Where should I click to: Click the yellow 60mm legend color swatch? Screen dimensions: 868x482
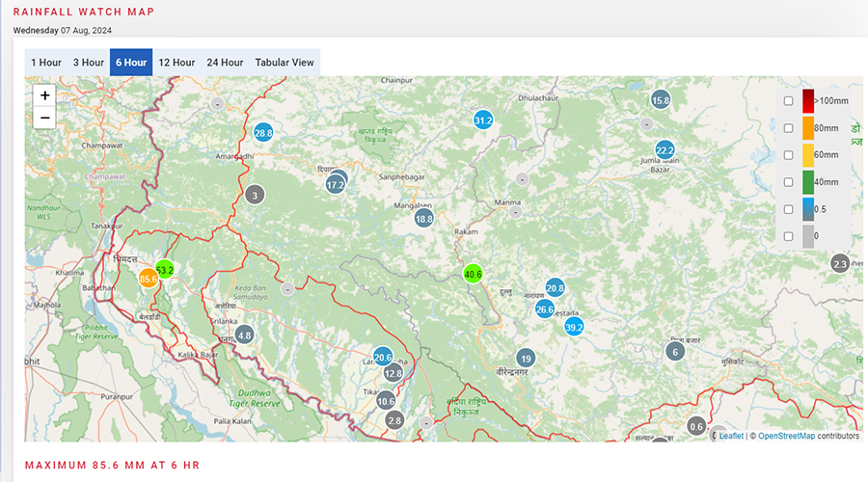pyautogui.click(x=808, y=155)
